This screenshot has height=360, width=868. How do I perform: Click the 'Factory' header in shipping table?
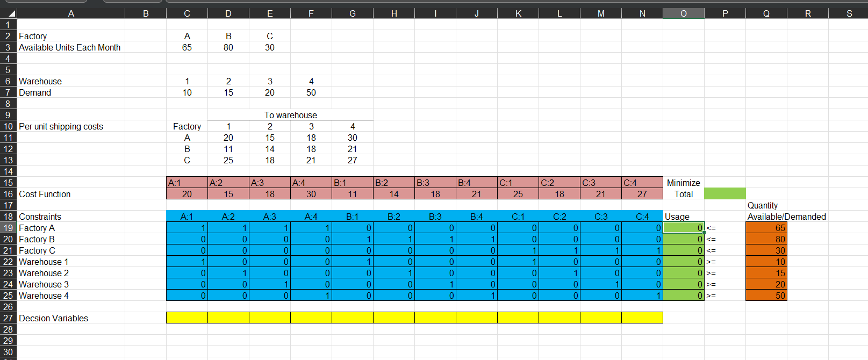click(187, 126)
